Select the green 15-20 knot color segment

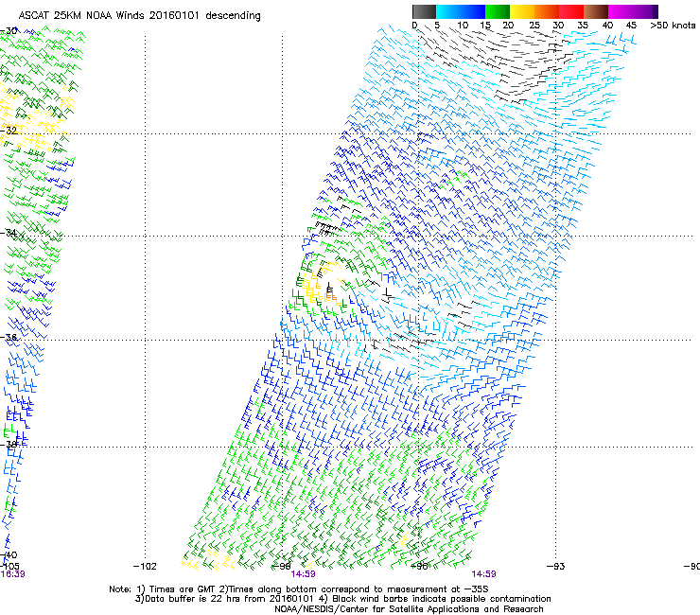(x=498, y=11)
